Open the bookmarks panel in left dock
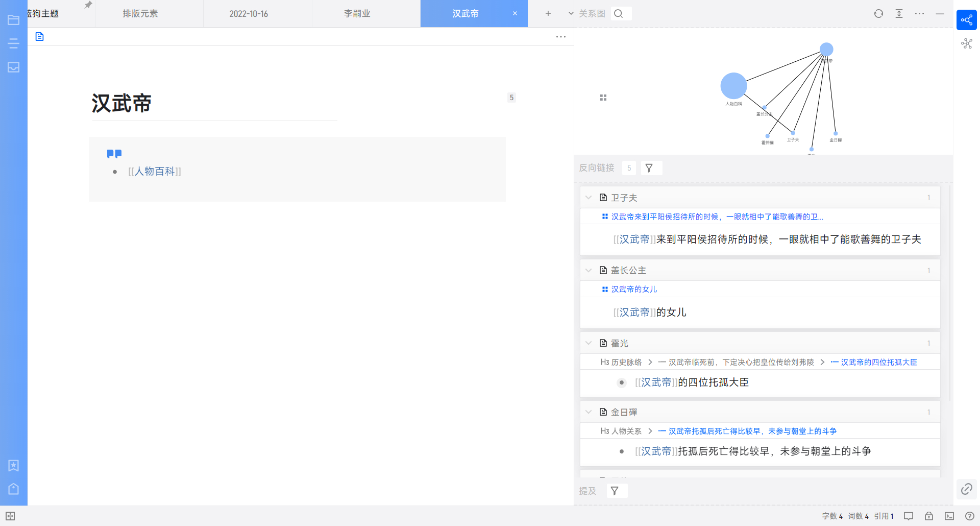The image size is (980, 526). [x=14, y=465]
